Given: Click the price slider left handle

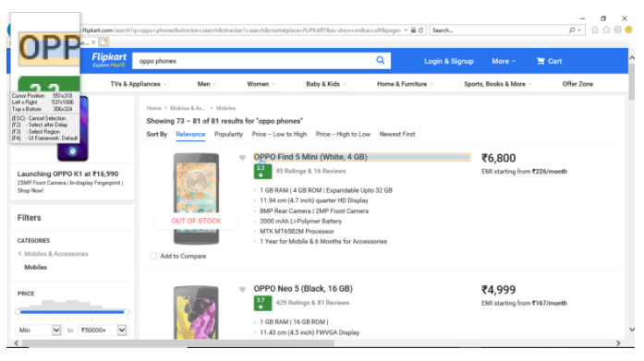Looking at the screenshot, I should pyautogui.click(x=18, y=312).
